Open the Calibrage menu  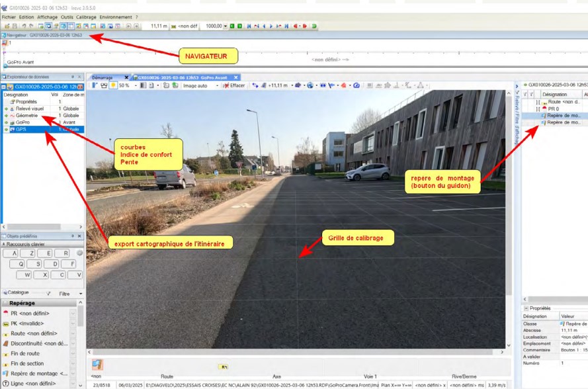pyautogui.click(x=87, y=17)
